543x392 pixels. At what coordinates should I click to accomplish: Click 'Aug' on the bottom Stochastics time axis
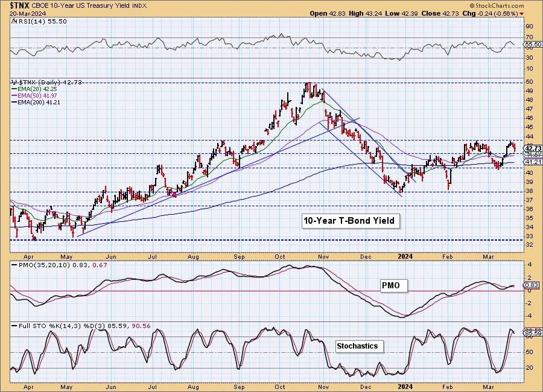[x=193, y=387]
